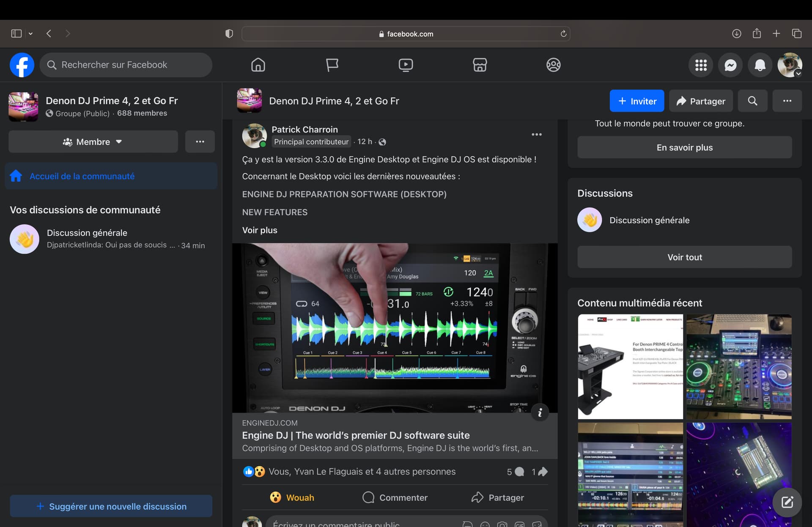This screenshot has width=812, height=527.
Task: Go to Marketplace icon in top navigation
Action: coord(480,65)
